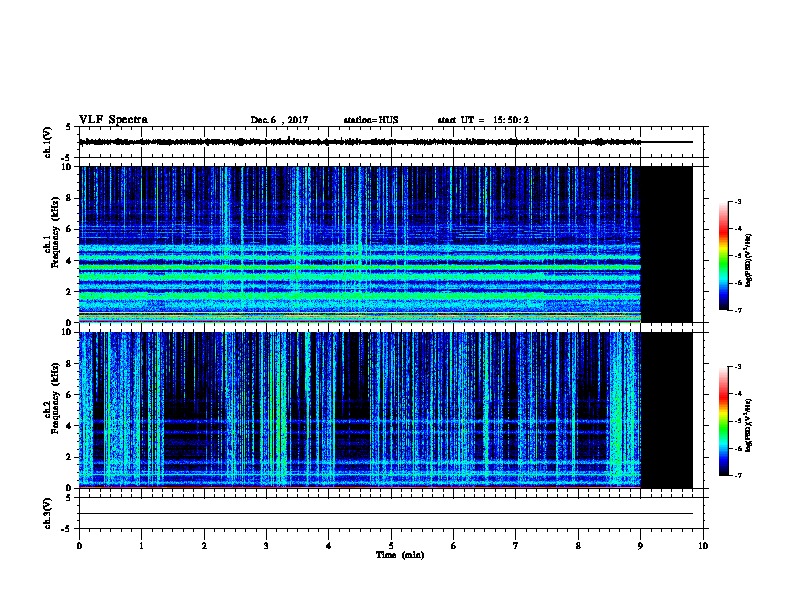The height and width of the screenshot is (612, 792).
Task: Select the "Dec. 6 , 2017" date label
Action: pos(279,120)
